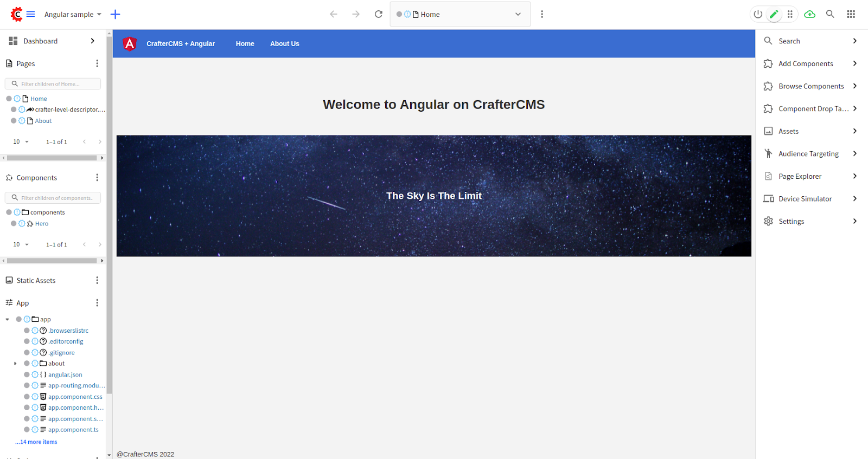The width and height of the screenshot is (868, 459).
Task: Open the Pages section options menu
Action: pos(97,63)
